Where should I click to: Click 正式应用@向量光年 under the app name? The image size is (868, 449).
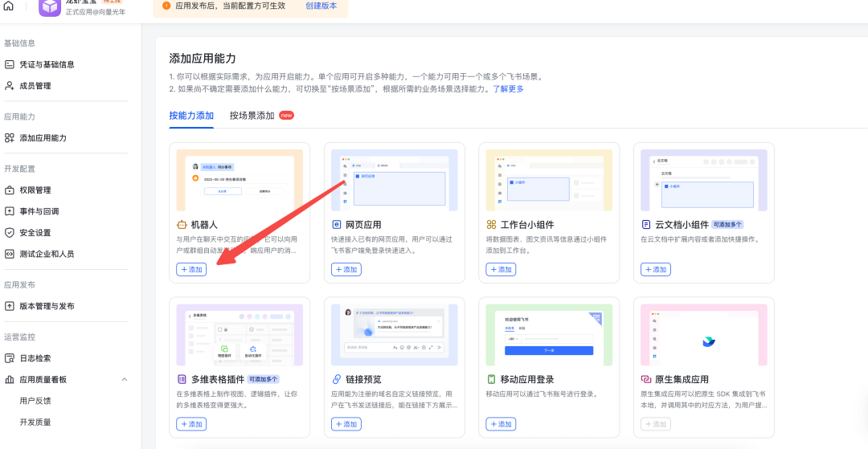(95, 11)
